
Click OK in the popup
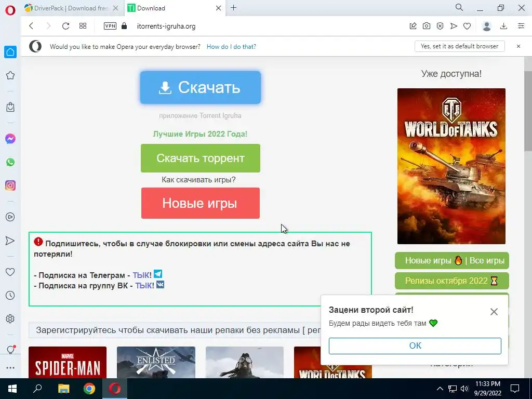[x=415, y=345]
